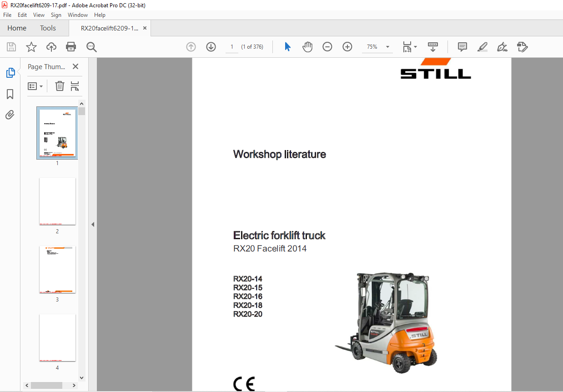
Task: Click the thumbnail panel scroll left arrow
Action: [27, 386]
